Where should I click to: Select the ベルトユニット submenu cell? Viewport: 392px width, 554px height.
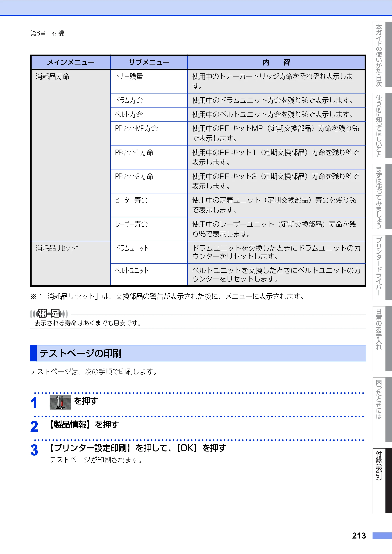click(149, 274)
